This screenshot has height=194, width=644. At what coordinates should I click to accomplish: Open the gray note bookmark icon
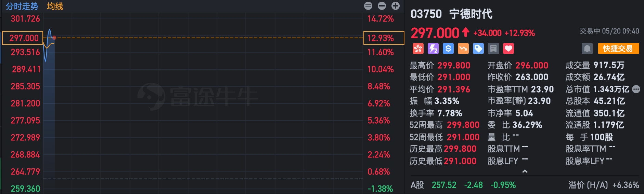pos(493,48)
